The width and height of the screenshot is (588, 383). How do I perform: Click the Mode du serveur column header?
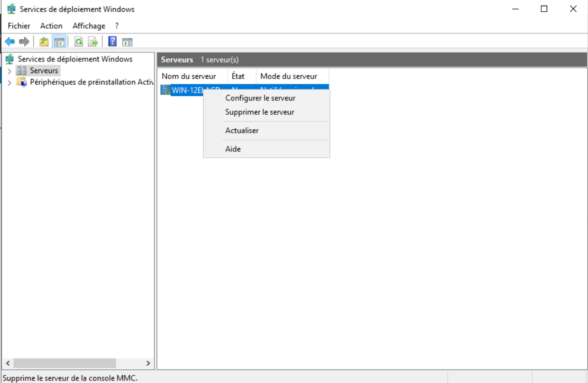(289, 77)
